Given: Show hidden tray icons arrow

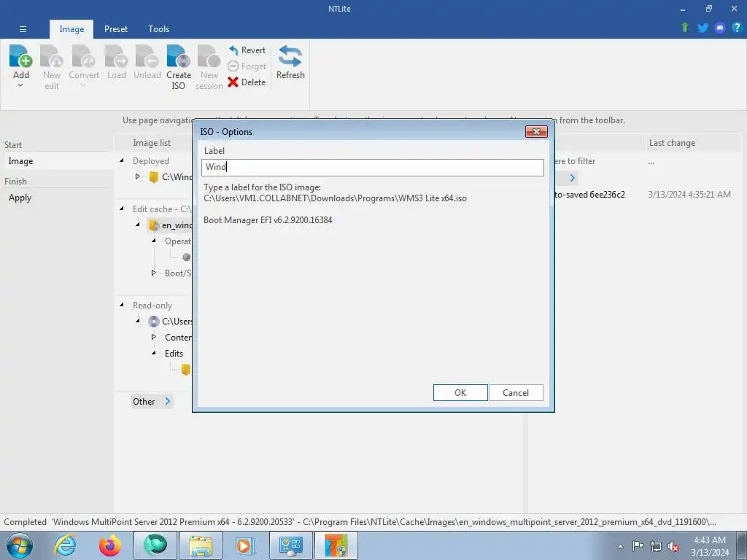Looking at the screenshot, I should pos(620,546).
